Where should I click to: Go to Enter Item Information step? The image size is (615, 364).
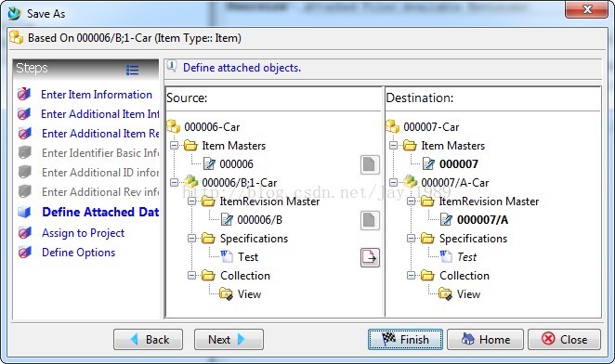(97, 95)
